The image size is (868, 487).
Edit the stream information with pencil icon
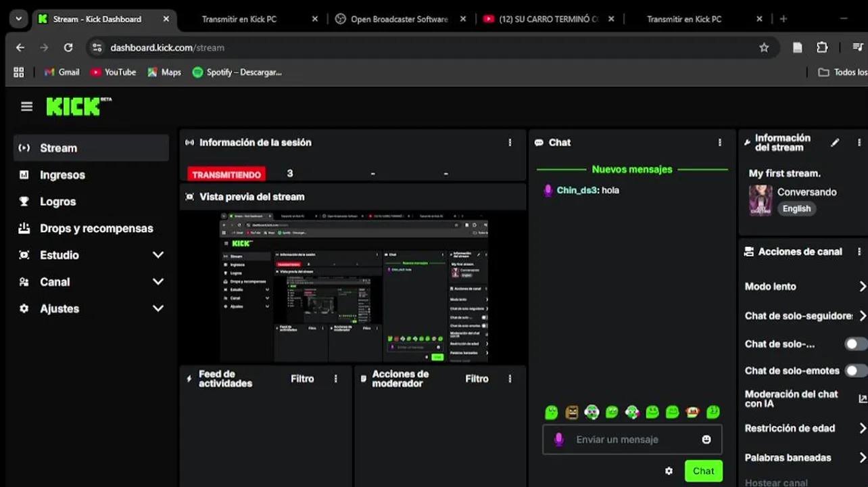click(836, 143)
